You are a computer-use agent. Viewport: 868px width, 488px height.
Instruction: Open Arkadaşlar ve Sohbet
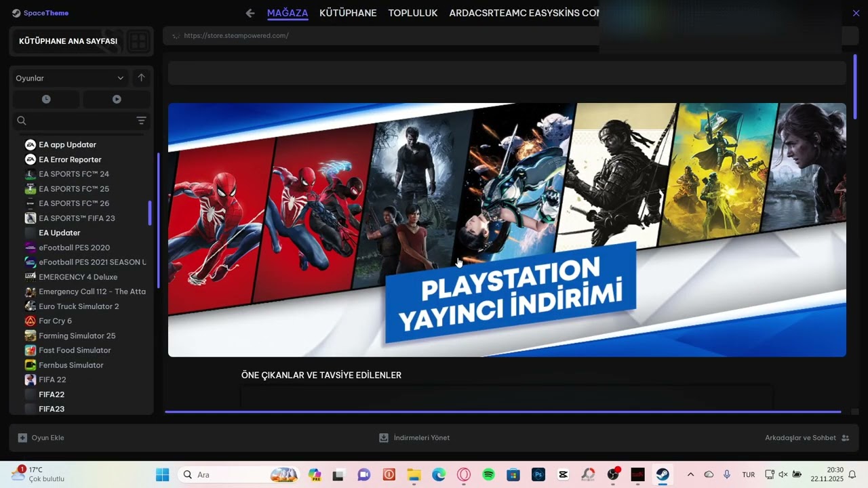pyautogui.click(x=807, y=438)
